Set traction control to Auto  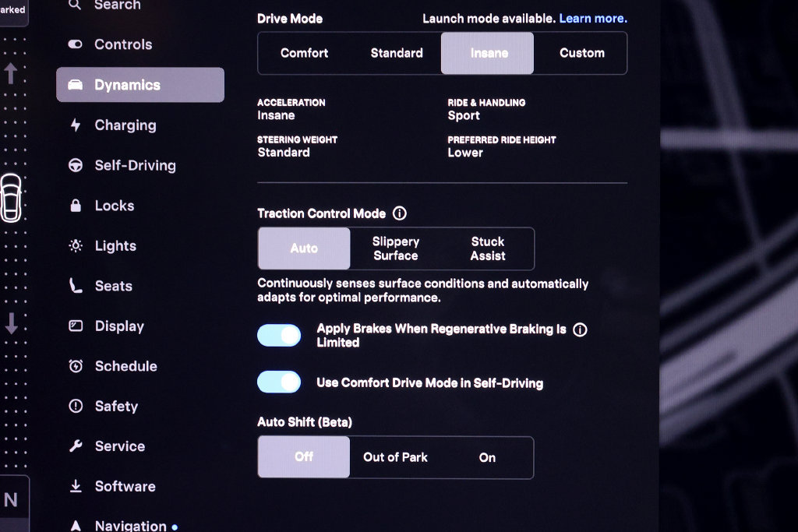304,248
